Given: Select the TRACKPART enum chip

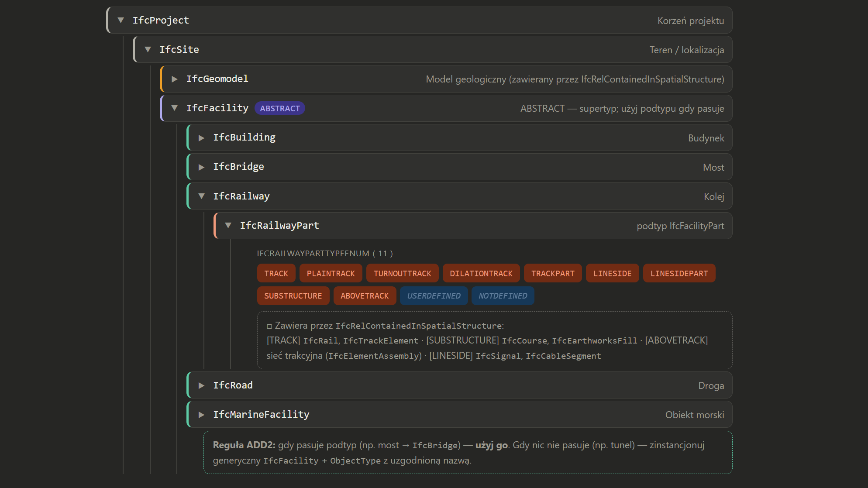Looking at the screenshot, I should coord(553,273).
